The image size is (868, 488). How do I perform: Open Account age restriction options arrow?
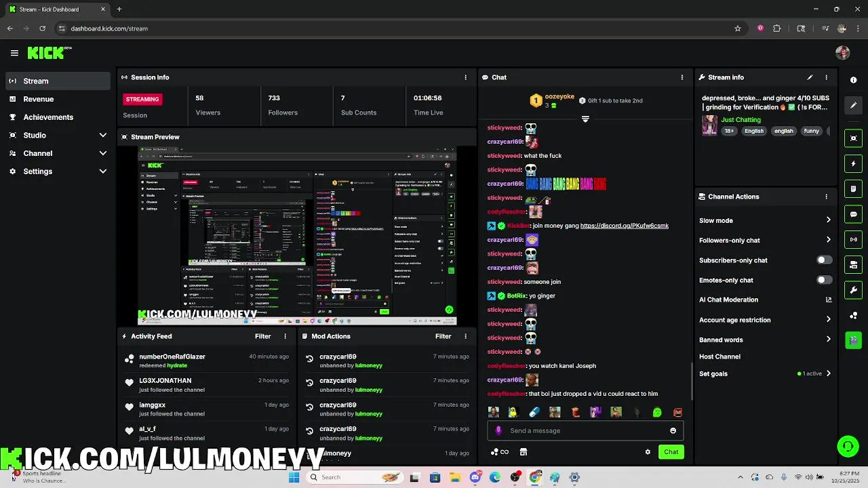(828, 320)
